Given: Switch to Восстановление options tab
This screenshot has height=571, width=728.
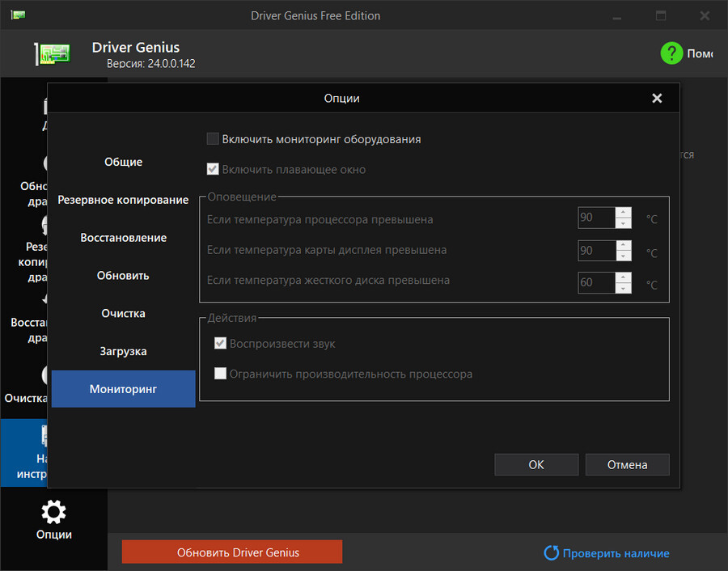Looking at the screenshot, I should 124,238.
